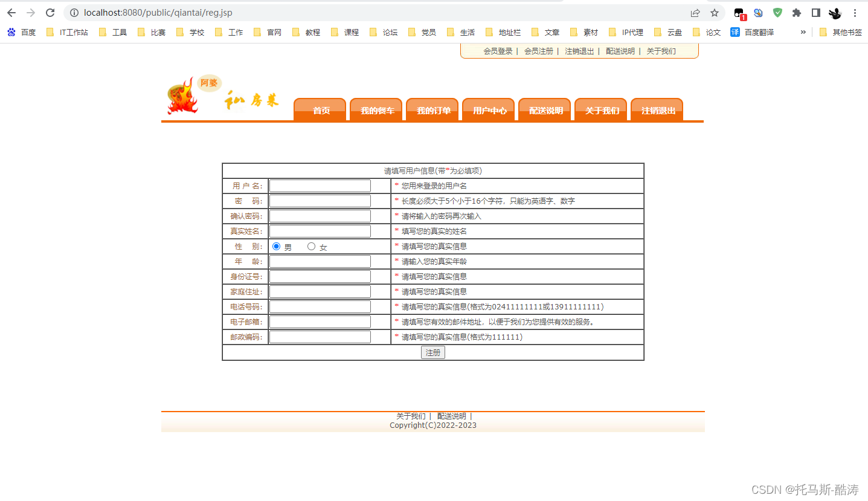Click the browser forward arrow
Image resolution: width=868 pixels, height=501 pixels.
pyautogui.click(x=31, y=13)
